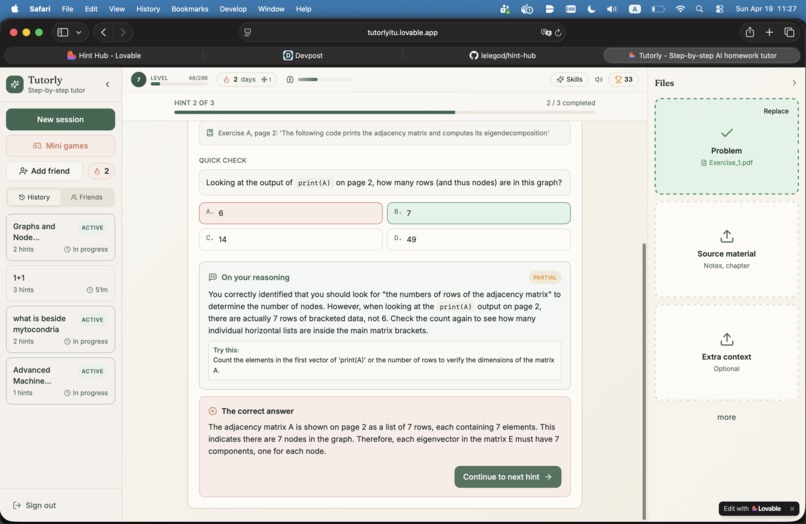806x524 pixels.
Task: Click the hint progress bar 2/3 completed
Action: (x=384, y=112)
